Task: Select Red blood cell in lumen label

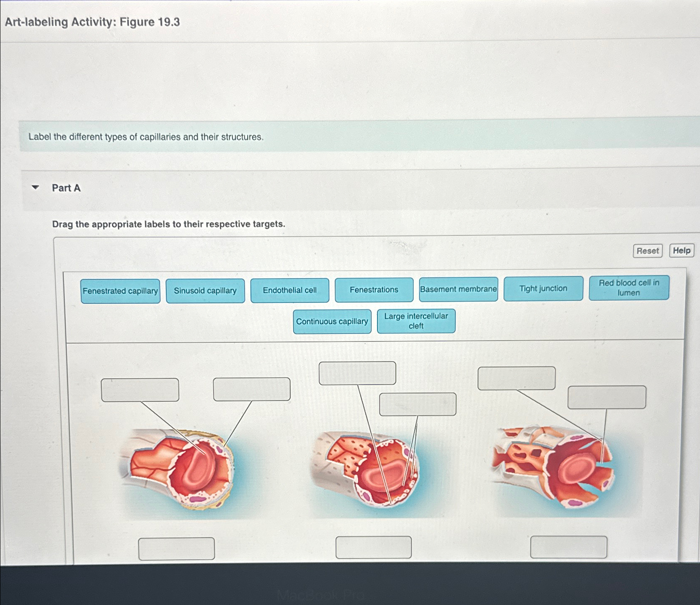Action: pyautogui.click(x=629, y=288)
